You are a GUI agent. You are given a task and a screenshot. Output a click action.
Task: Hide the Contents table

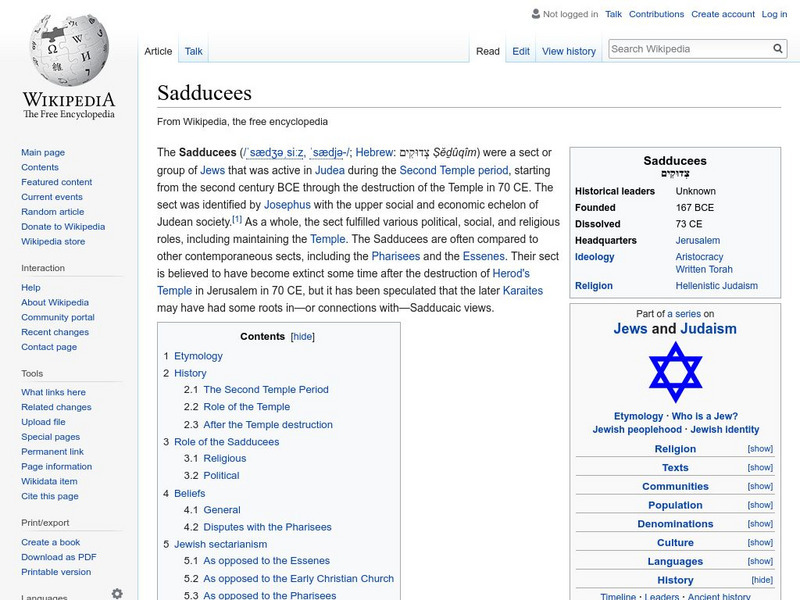pos(303,337)
